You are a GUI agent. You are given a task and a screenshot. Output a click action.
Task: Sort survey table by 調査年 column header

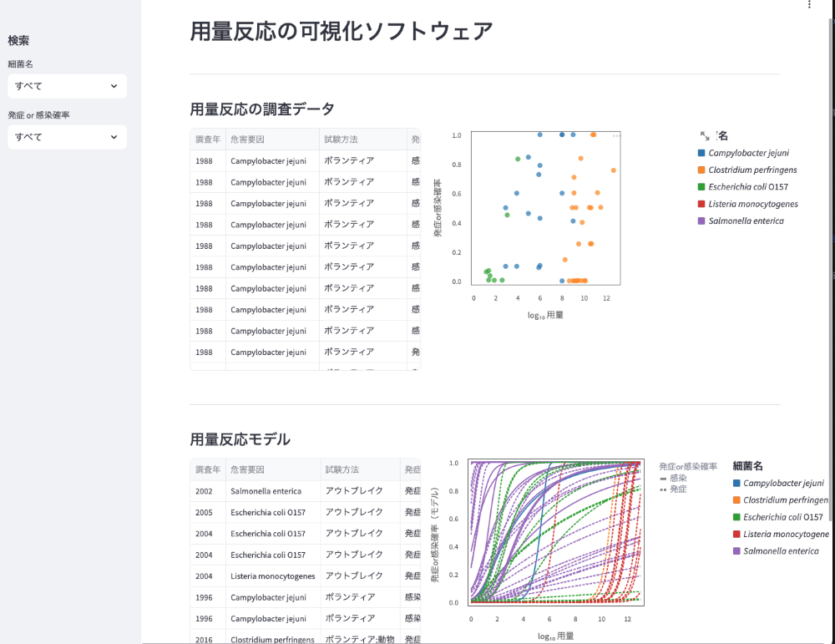point(208,139)
